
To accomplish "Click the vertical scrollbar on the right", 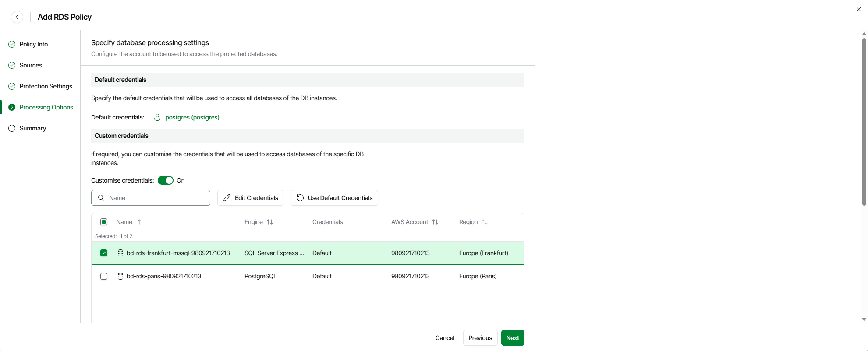I will click(864, 123).
